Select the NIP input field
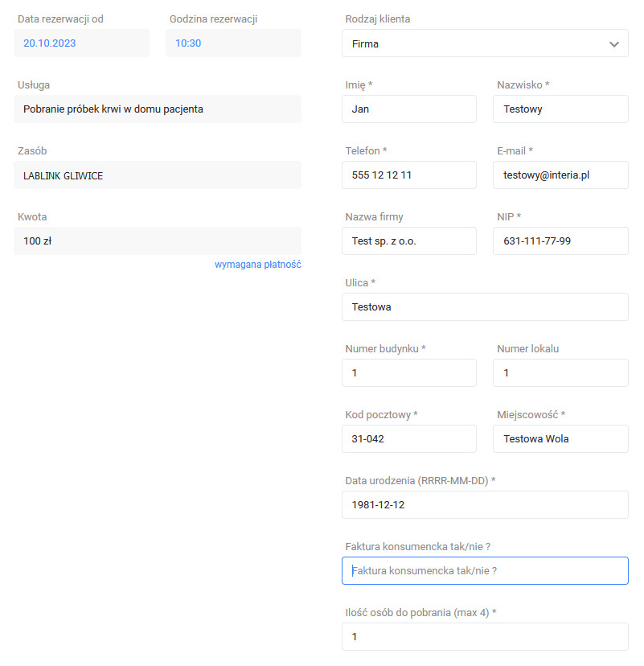The image size is (644, 666). 560,240
